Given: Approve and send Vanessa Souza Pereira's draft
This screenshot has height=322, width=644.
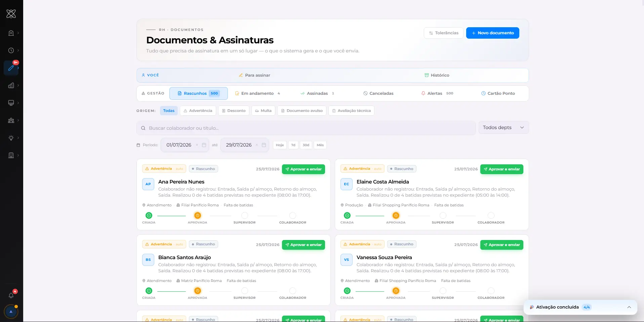Looking at the screenshot, I should point(502,245).
